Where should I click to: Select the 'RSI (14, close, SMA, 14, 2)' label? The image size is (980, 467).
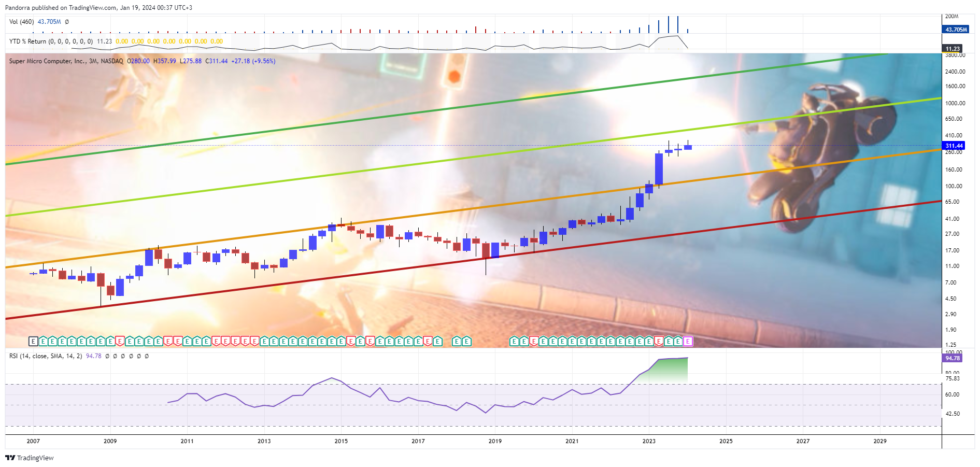point(46,356)
